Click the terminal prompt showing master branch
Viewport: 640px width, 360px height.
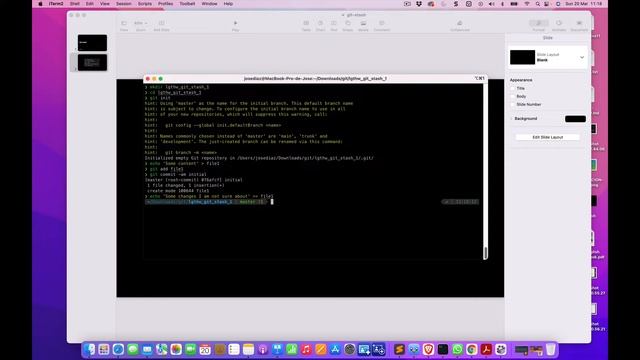pyautogui.click(x=206, y=202)
